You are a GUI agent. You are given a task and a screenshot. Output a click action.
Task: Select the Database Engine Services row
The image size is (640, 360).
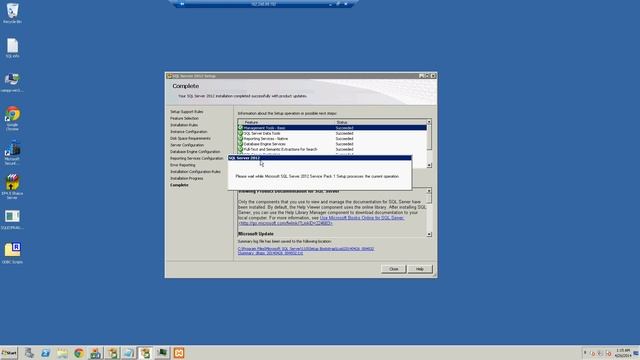[x=332, y=144]
